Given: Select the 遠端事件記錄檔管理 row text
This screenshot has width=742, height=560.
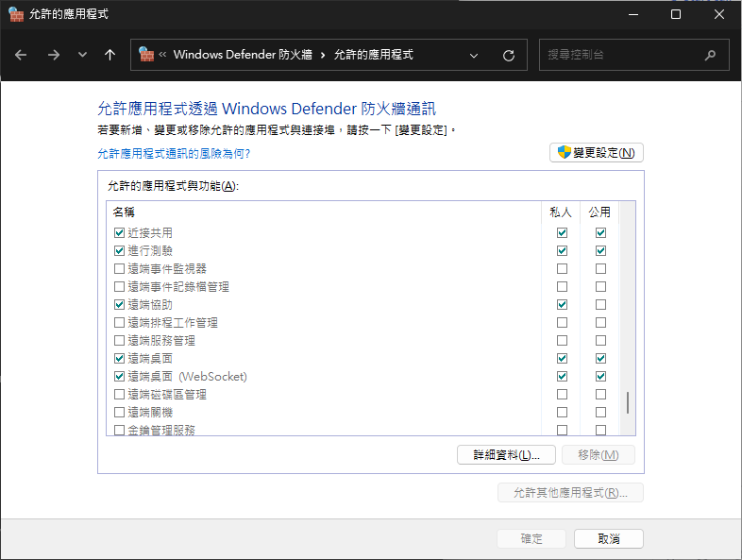Looking at the screenshot, I should pos(178,287).
